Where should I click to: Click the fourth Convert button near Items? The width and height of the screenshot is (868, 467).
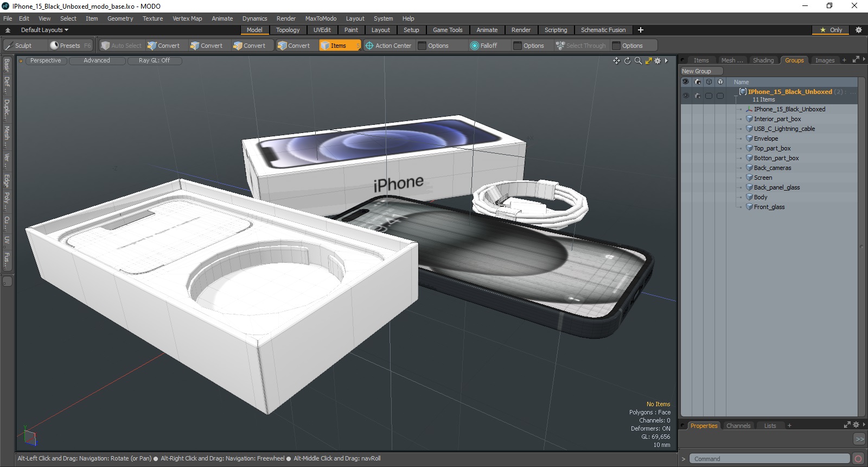point(294,46)
